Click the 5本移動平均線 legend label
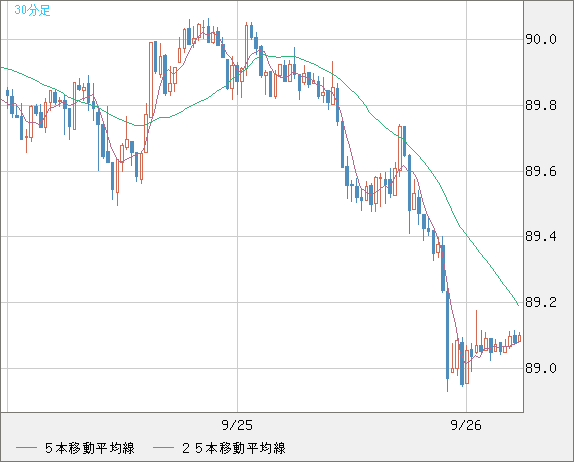The image size is (574, 462). pos(90,448)
